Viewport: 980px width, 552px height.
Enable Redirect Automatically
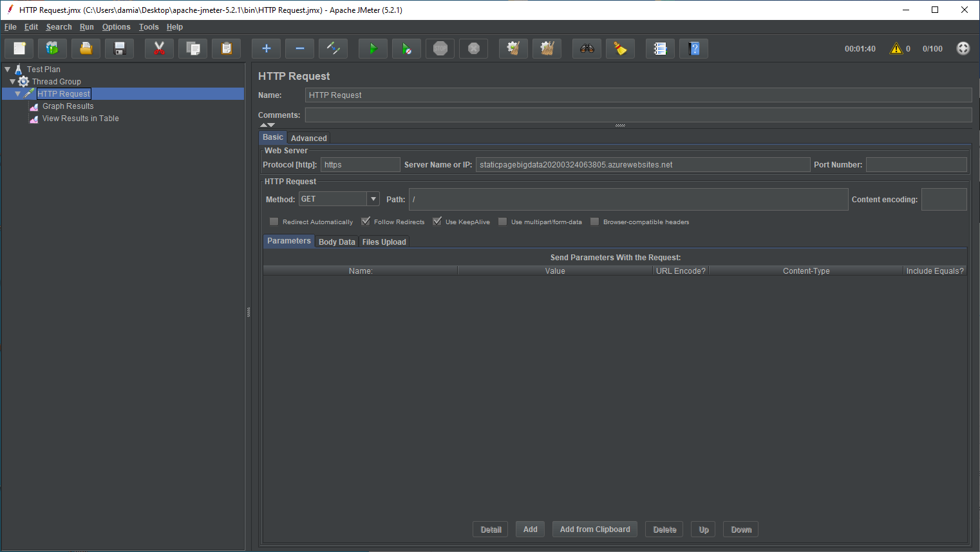tap(274, 221)
